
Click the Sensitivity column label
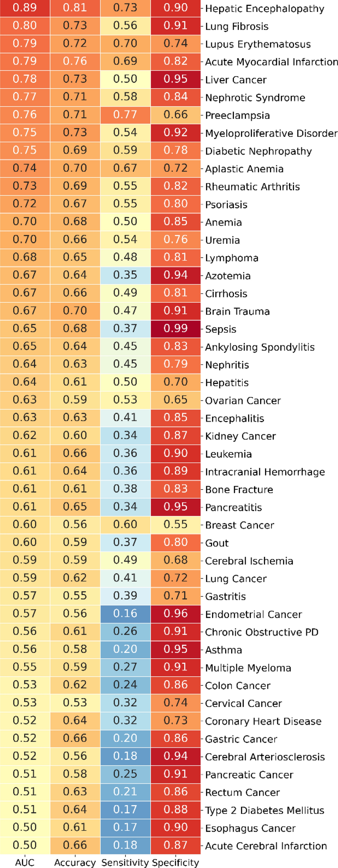125,862
